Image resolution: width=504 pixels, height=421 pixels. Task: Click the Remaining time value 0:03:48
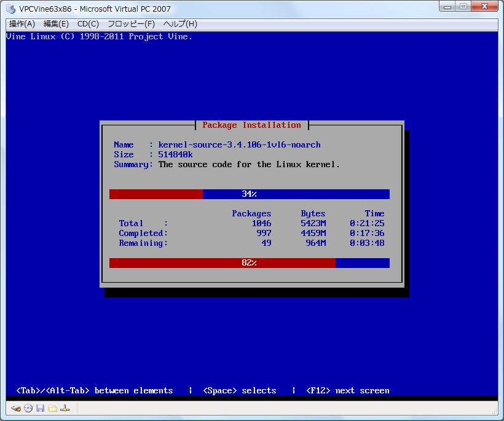point(367,243)
